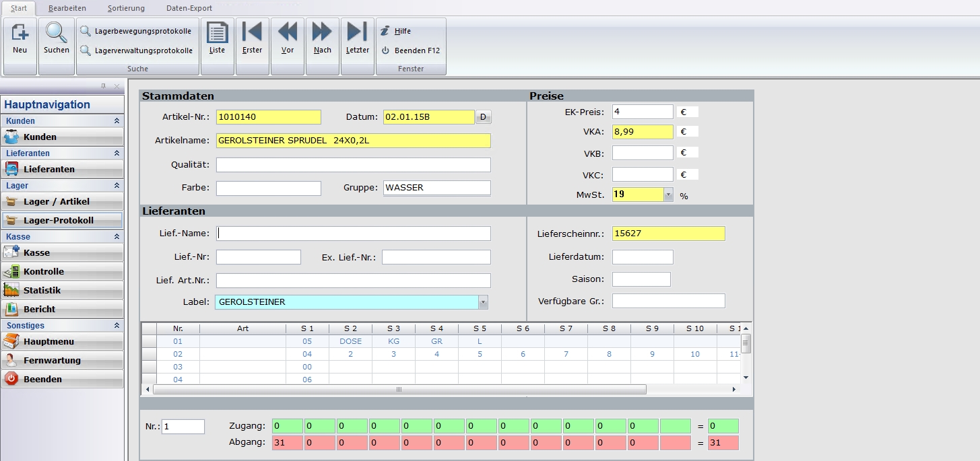Click the Gruppe field showing WASSER
This screenshot has height=461, width=980.
click(437, 188)
